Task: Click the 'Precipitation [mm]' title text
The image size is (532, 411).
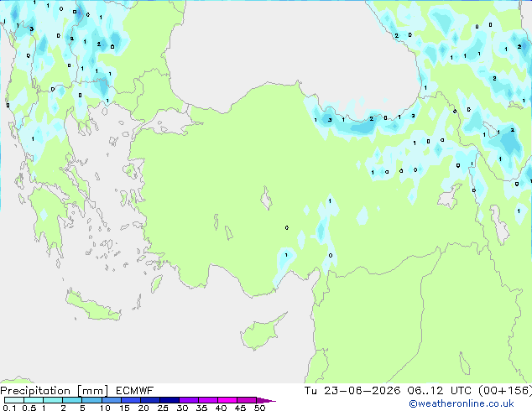Action: (55, 391)
